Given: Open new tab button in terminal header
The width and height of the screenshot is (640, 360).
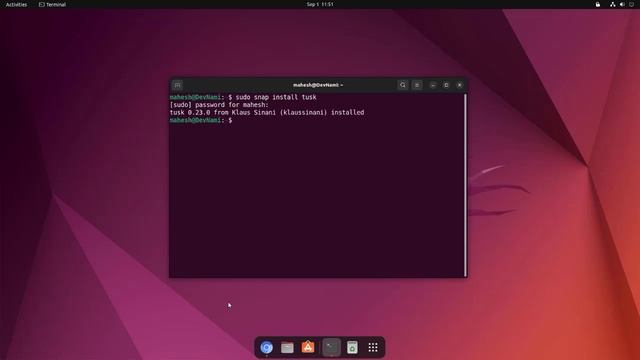Looking at the screenshot, I should (x=177, y=85).
